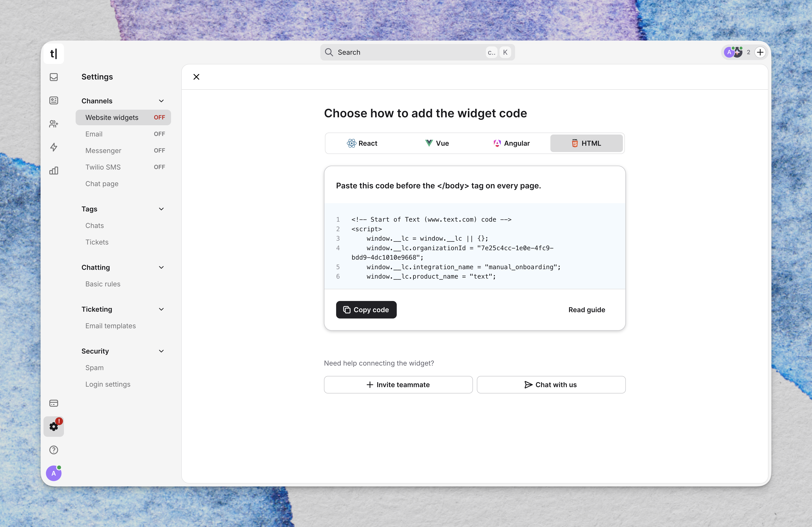Open the Automations lightning bolt icon
Image resolution: width=812 pixels, height=527 pixels.
point(54,147)
